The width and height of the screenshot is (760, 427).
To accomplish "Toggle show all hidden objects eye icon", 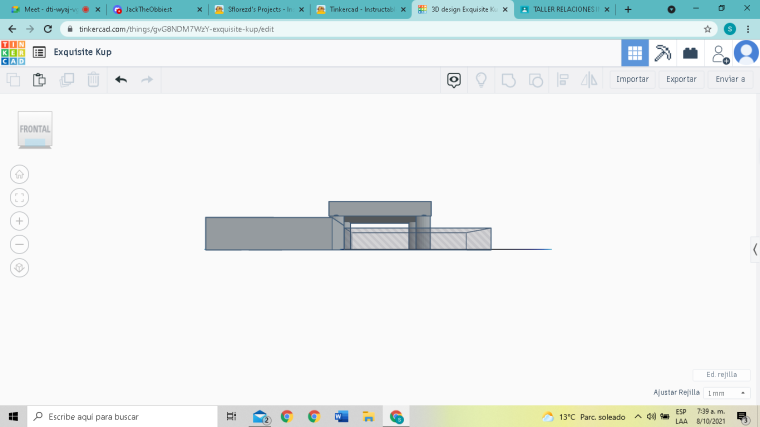I will point(454,80).
